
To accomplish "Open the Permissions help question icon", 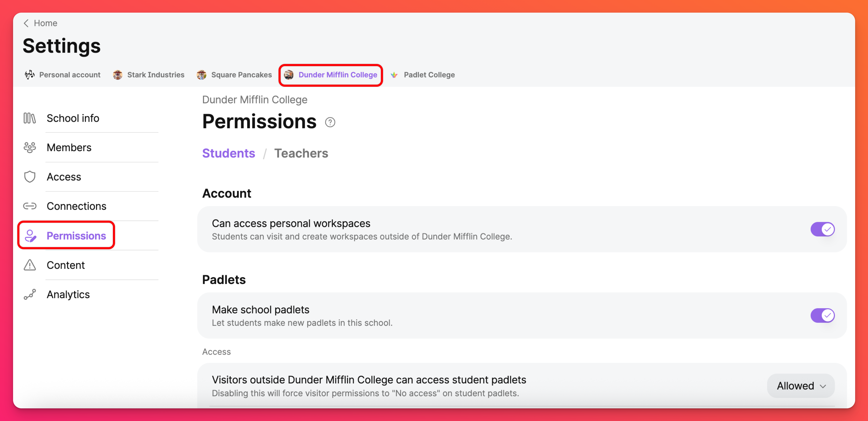I will [330, 122].
